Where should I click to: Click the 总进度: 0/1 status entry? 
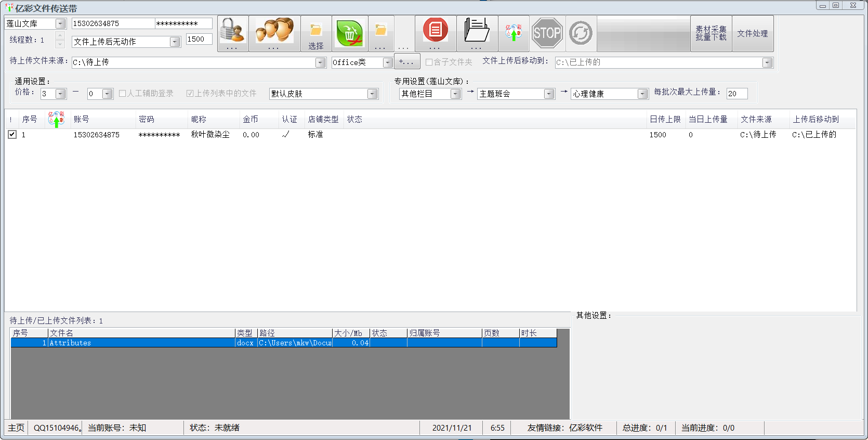click(x=645, y=428)
